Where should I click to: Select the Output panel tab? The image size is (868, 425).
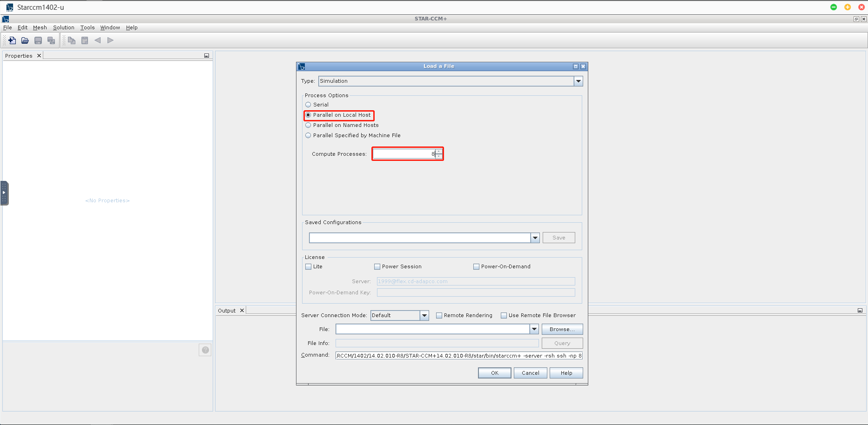pos(227,311)
